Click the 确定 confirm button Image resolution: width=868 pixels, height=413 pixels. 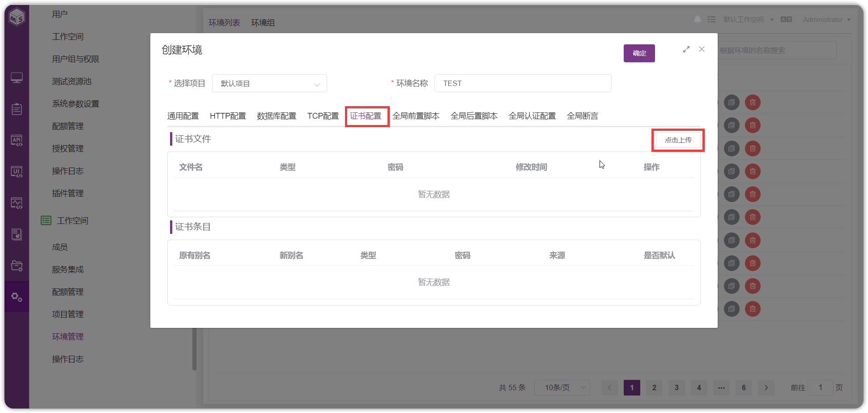pos(639,53)
